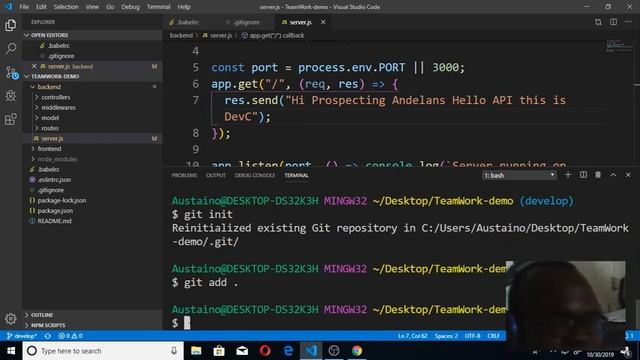Open errors and warnings count in status bar
640x360 pixels.
70,336
